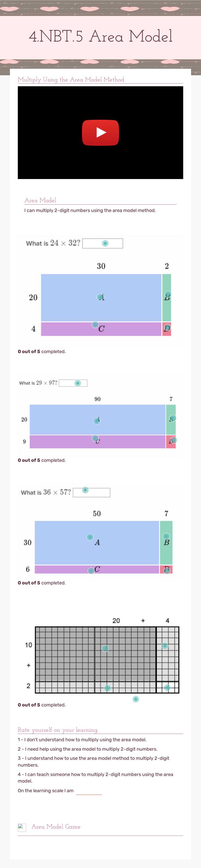Select hotspot D in the 24 × 32 model

click(x=167, y=327)
